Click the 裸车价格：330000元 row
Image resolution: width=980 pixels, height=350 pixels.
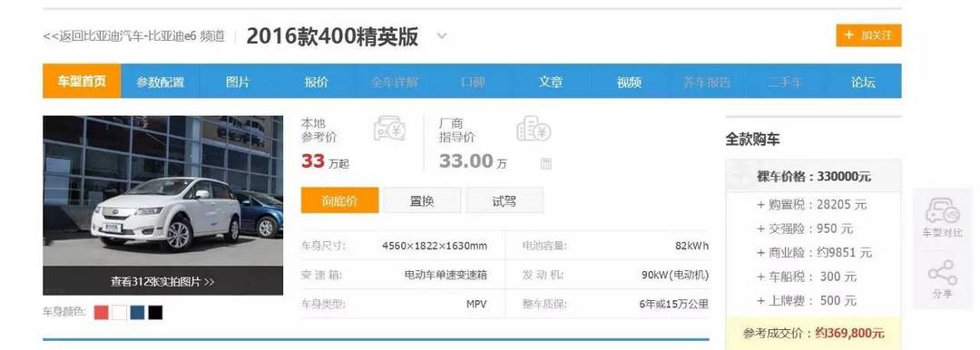(814, 176)
